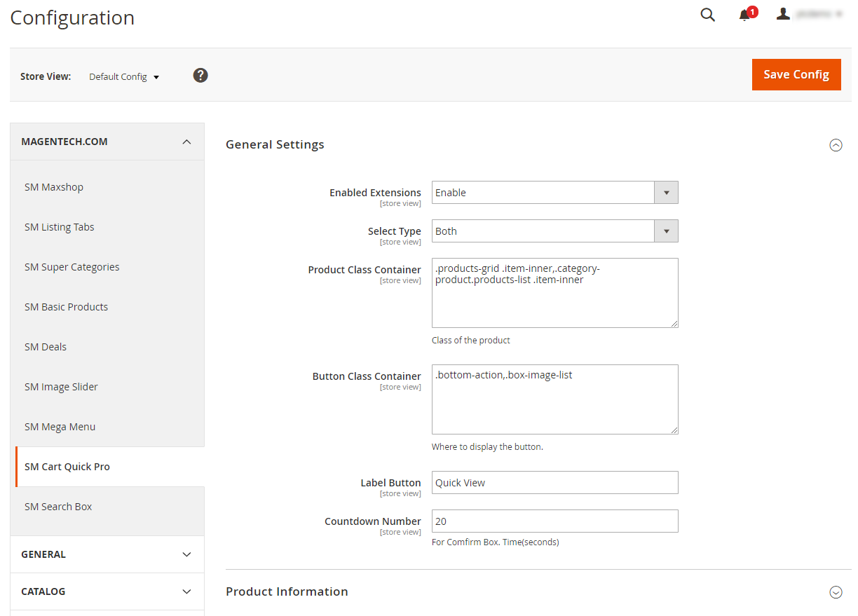Click in the Button Class Container textarea

click(x=554, y=399)
